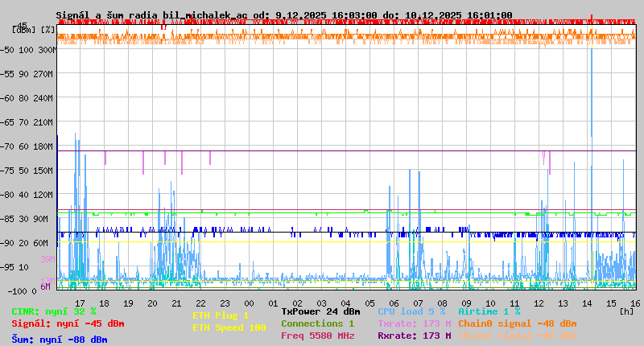Select the red Signál legend entry
Image resolution: width=644 pixels, height=346 pixels.
click(68, 323)
